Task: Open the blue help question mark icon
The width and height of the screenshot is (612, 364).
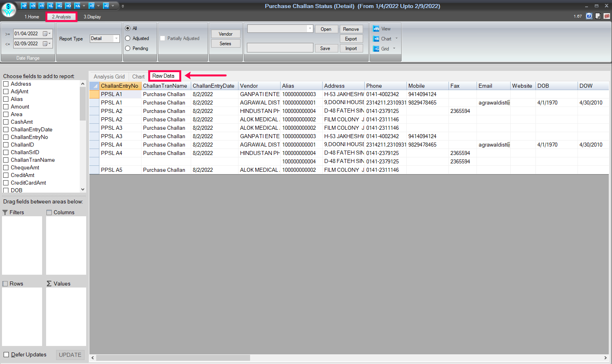Action: tap(589, 16)
